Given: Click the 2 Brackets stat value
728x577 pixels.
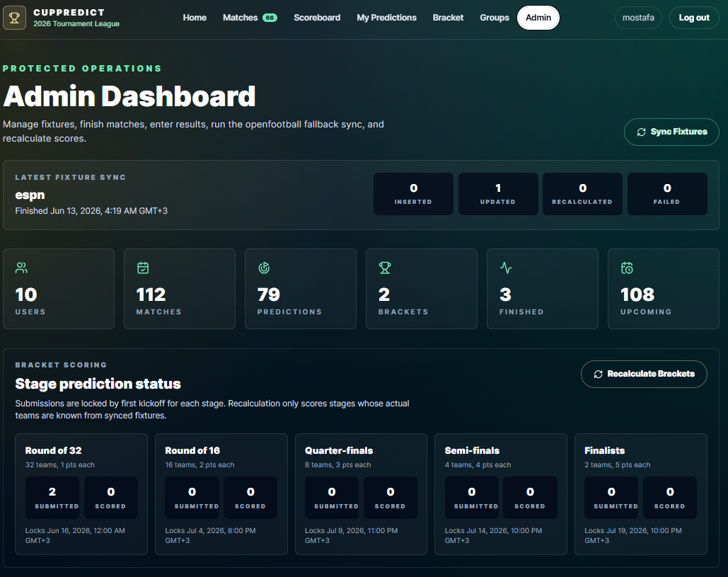Looking at the screenshot, I should 384,295.
